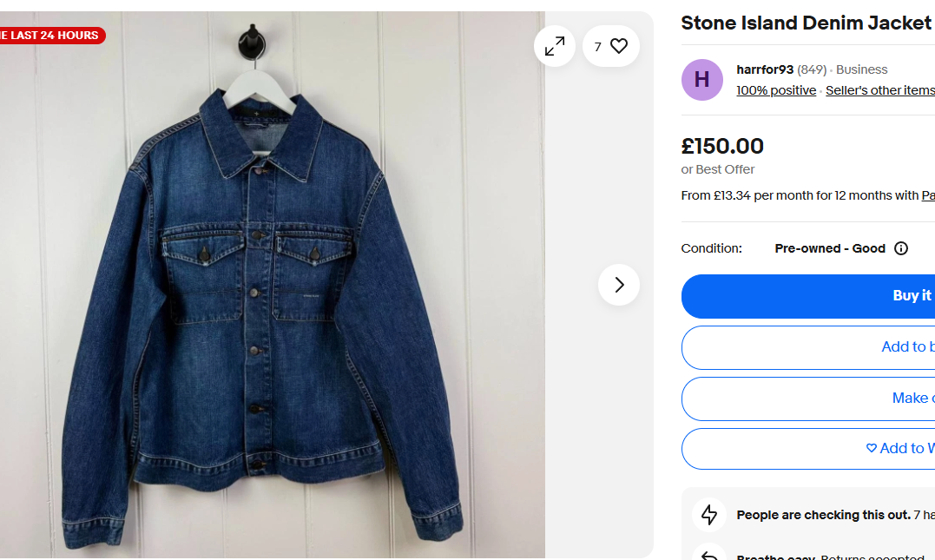Viewport: 935px width, 560px height.
Task: Open the PayPal financing details link
Action: [928, 195]
